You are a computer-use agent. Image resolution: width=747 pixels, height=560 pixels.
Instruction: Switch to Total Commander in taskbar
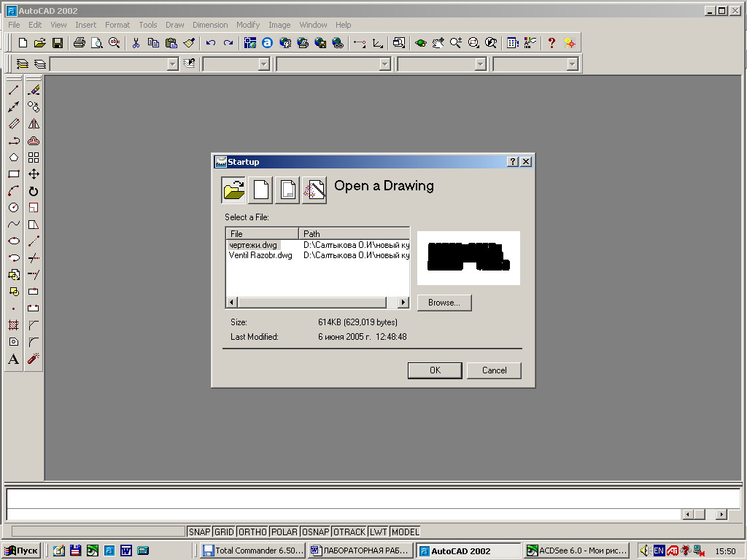point(253,551)
